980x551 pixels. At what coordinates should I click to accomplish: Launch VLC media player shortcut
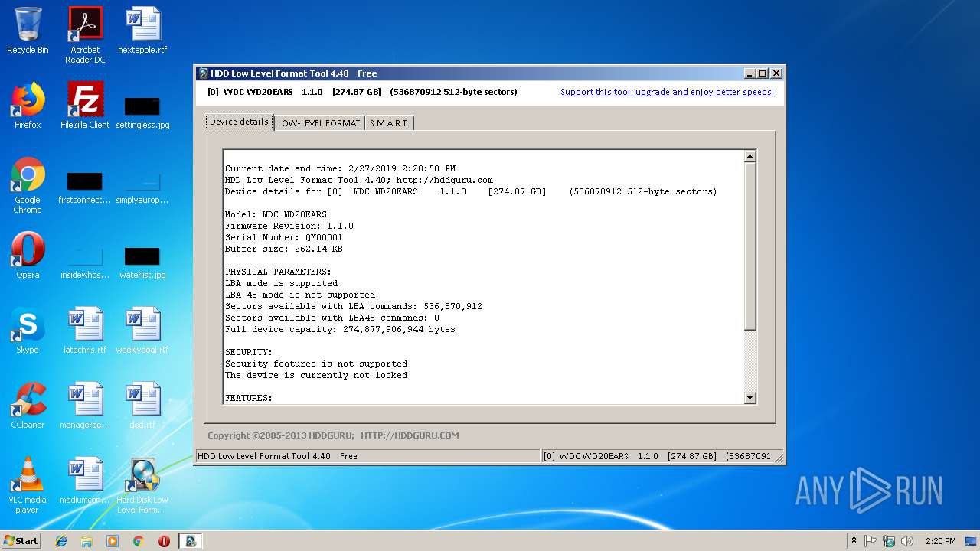coord(28,485)
